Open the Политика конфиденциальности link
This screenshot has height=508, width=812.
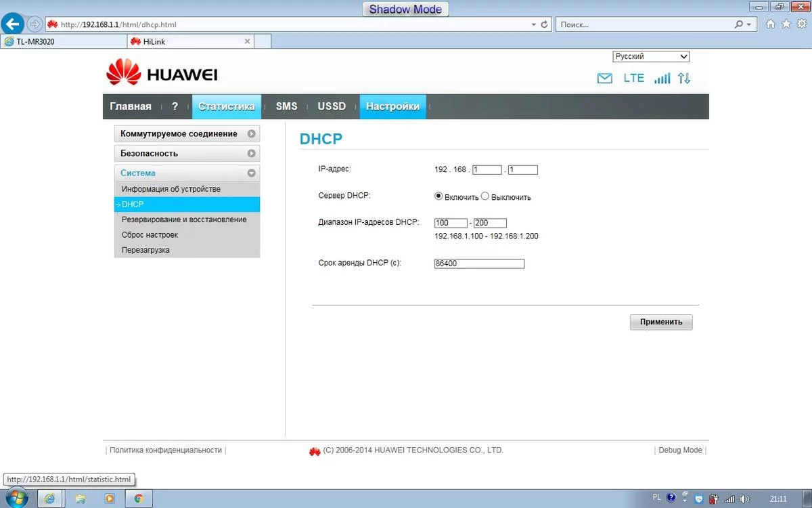166,450
